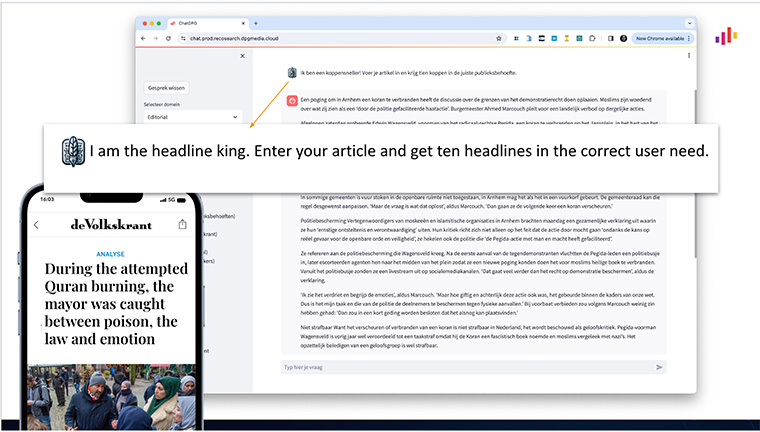The width and height of the screenshot is (760, 432).
Task: Click the blue grid extension icon
Action: coord(516,38)
